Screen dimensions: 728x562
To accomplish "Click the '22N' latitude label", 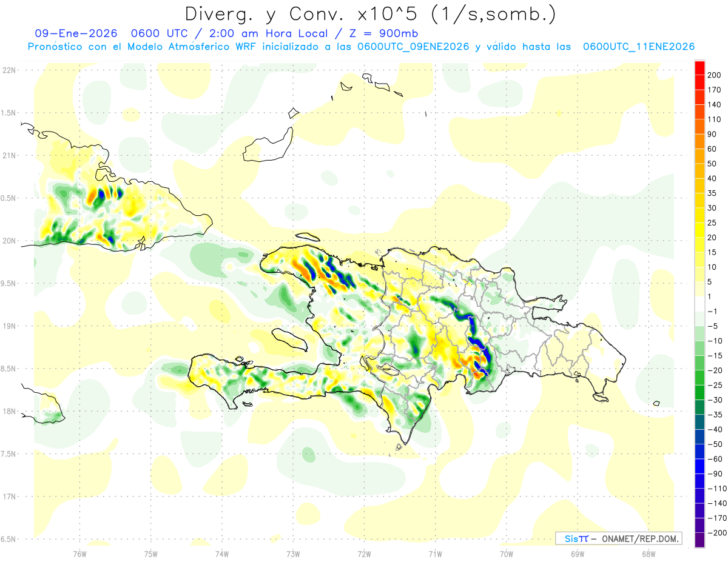I will click(x=9, y=70).
